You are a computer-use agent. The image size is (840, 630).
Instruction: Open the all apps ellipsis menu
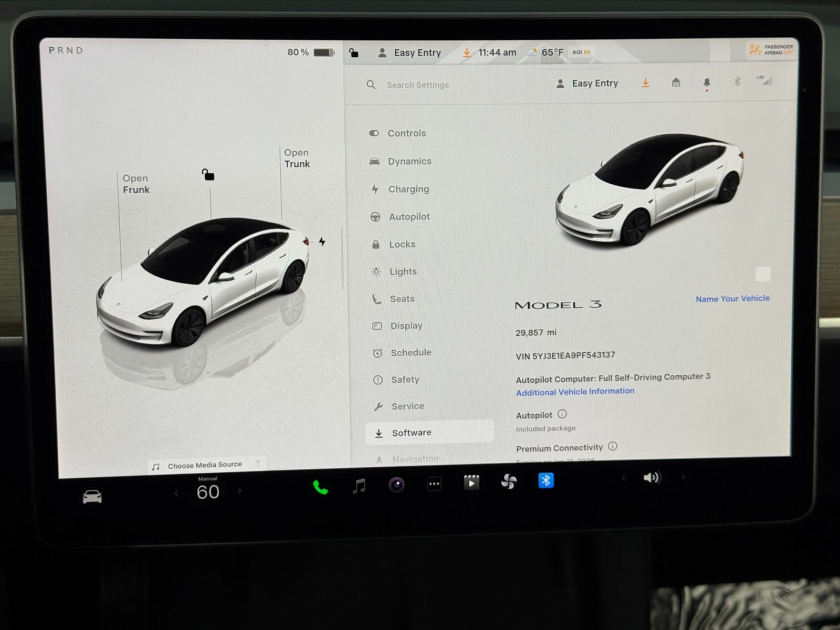434,484
